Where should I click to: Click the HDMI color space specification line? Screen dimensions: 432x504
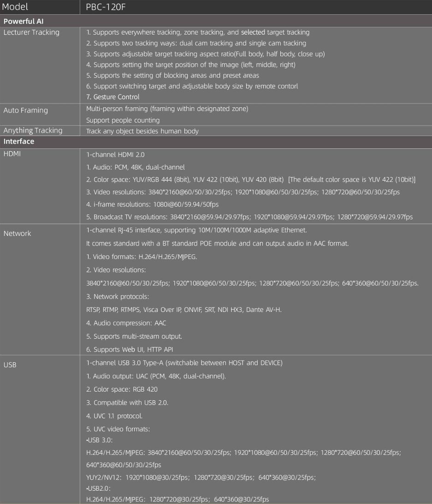[251, 179]
